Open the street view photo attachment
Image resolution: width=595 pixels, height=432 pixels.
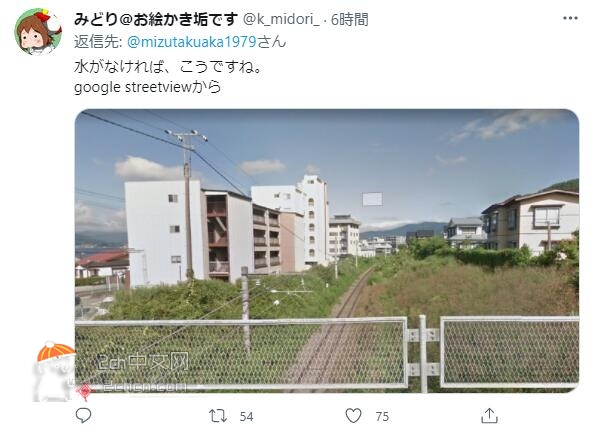(327, 251)
